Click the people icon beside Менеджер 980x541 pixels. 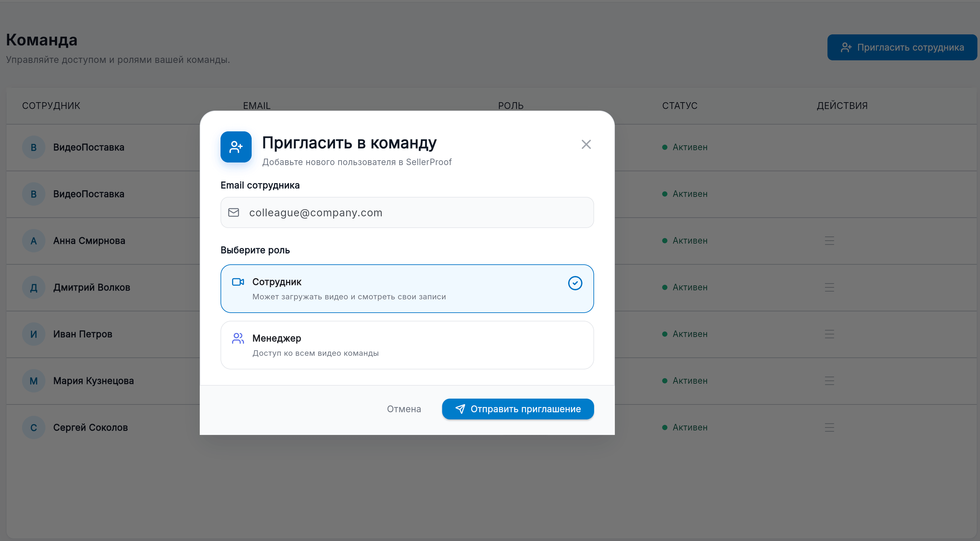click(x=238, y=338)
